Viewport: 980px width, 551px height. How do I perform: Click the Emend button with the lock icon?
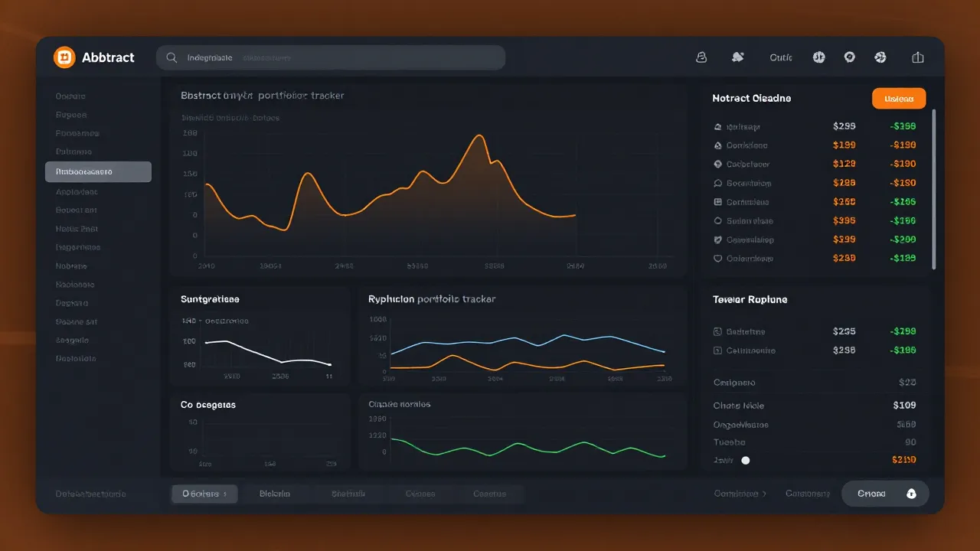click(885, 494)
